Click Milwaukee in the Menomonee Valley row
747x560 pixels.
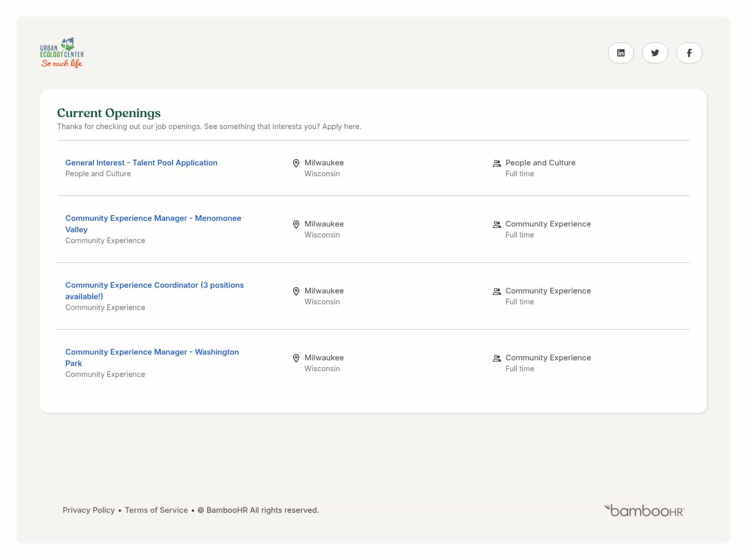point(324,224)
